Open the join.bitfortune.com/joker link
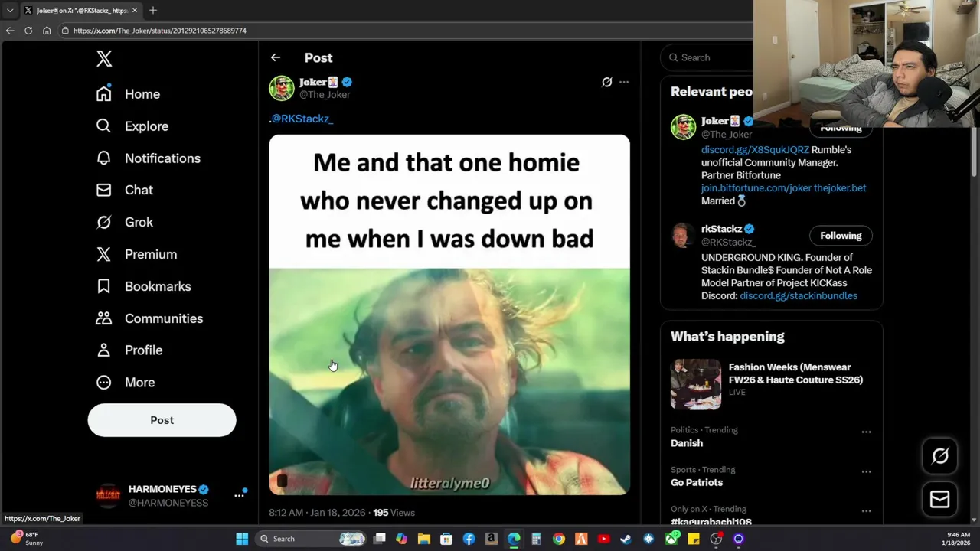The image size is (980, 551). (756, 188)
